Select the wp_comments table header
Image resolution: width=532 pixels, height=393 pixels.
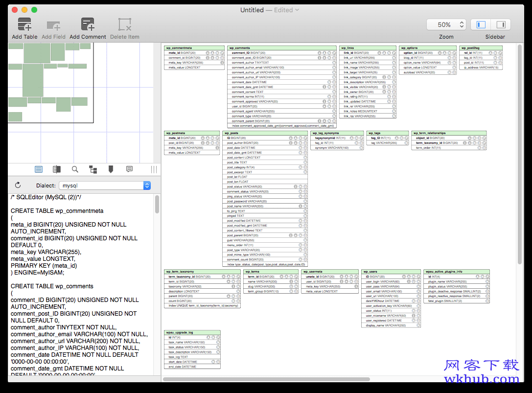(282, 48)
